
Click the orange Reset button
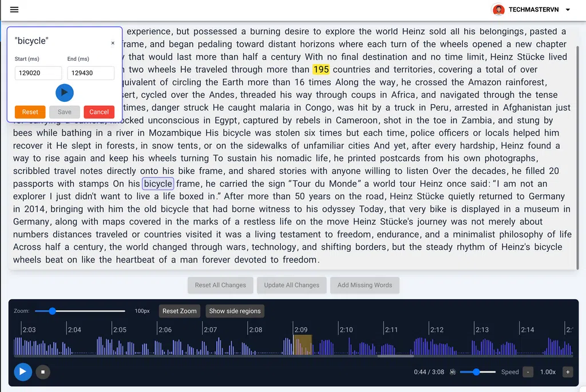30,112
